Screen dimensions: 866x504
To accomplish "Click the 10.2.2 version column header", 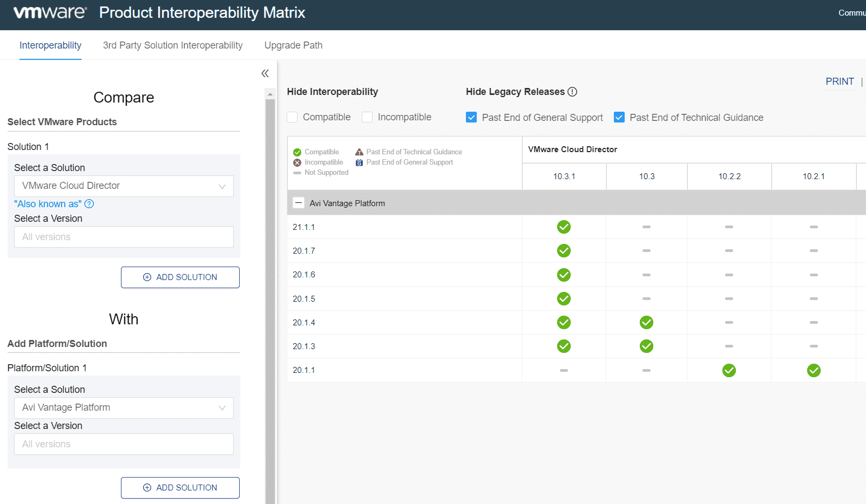I will coord(729,176).
